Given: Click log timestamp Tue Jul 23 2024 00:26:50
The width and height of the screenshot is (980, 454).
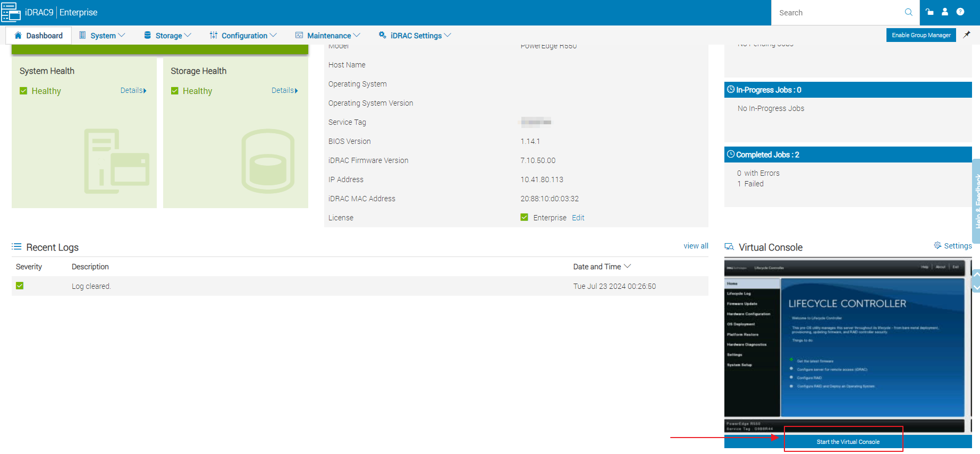Looking at the screenshot, I should (x=614, y=286).
